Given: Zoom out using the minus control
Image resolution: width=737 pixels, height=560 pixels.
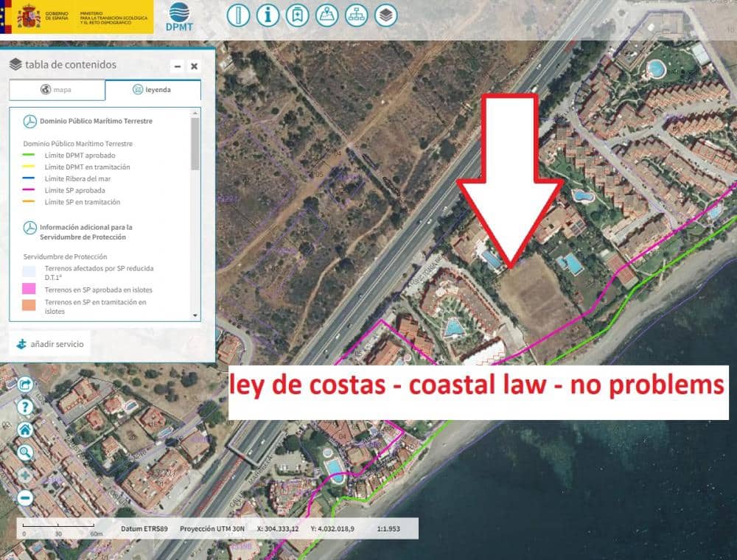Looking at the screenshot, I should pyautogui.click(x=24, y=499).
